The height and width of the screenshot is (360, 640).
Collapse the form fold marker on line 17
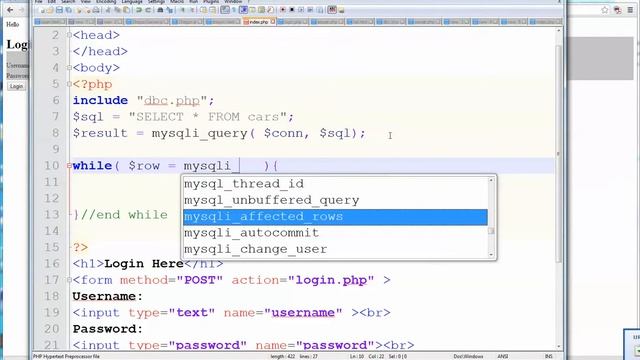69,280
